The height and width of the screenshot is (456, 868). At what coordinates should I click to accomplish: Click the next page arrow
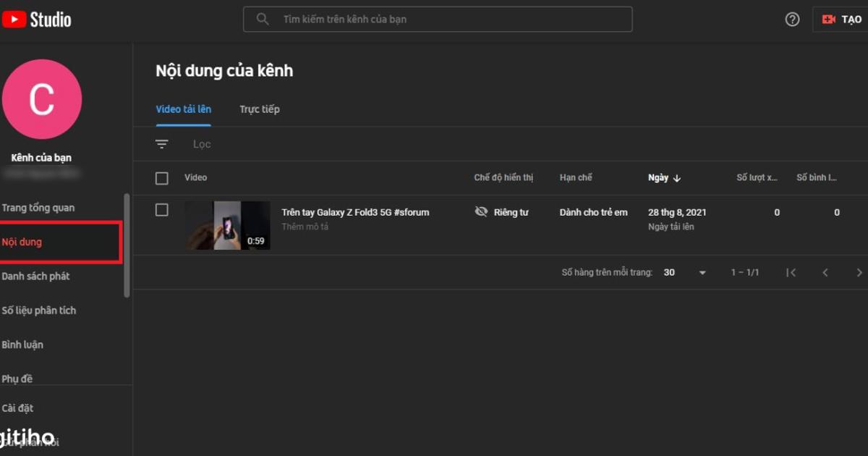pos(859,272)
